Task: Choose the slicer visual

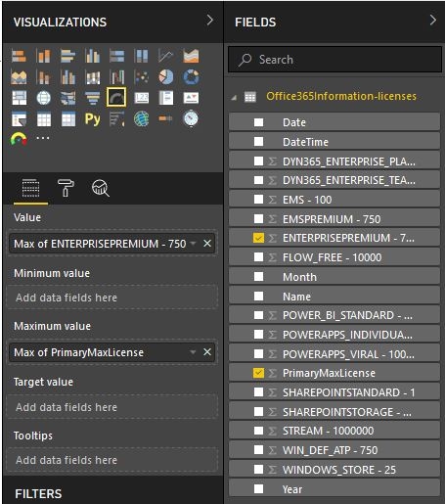Action: coord(19,119)
